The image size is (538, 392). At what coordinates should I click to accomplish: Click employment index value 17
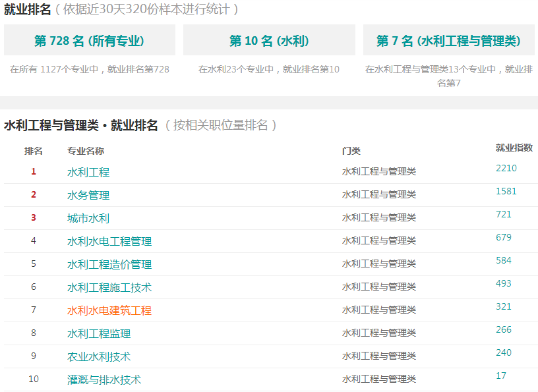(x=501, y=376)
